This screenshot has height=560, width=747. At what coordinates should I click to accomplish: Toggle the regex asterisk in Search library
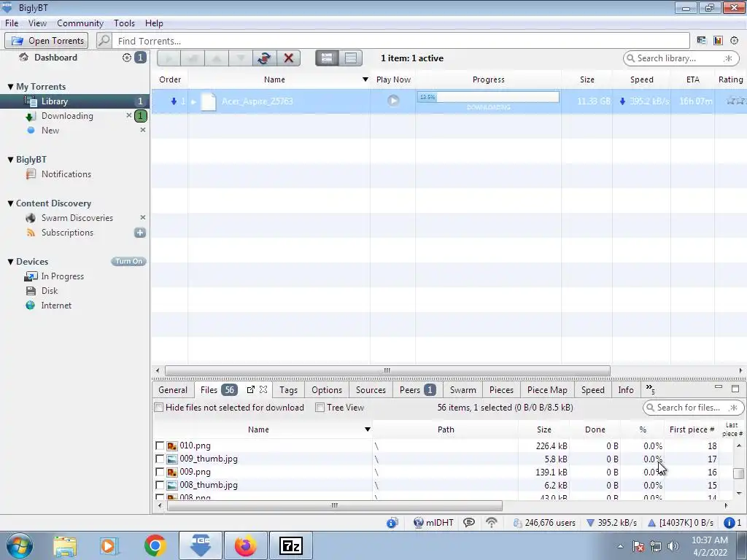coord(729,58)
